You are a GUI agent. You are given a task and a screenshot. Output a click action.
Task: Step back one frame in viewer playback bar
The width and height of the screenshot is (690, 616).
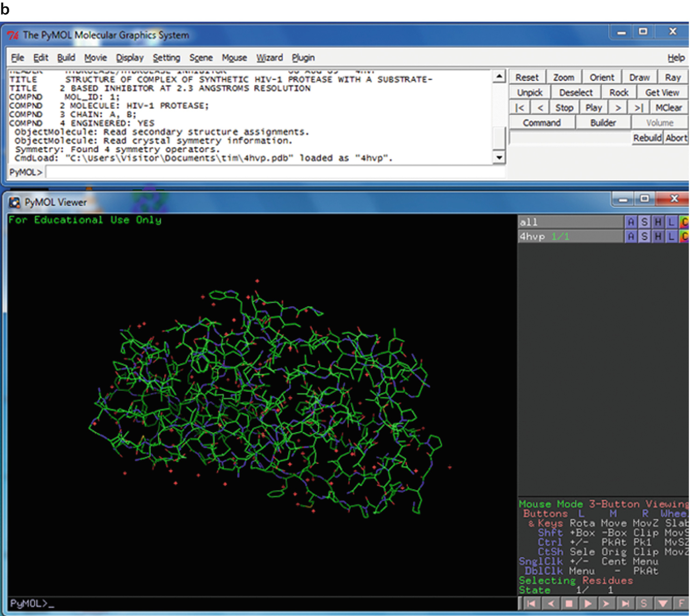click(x=551, y=603)
